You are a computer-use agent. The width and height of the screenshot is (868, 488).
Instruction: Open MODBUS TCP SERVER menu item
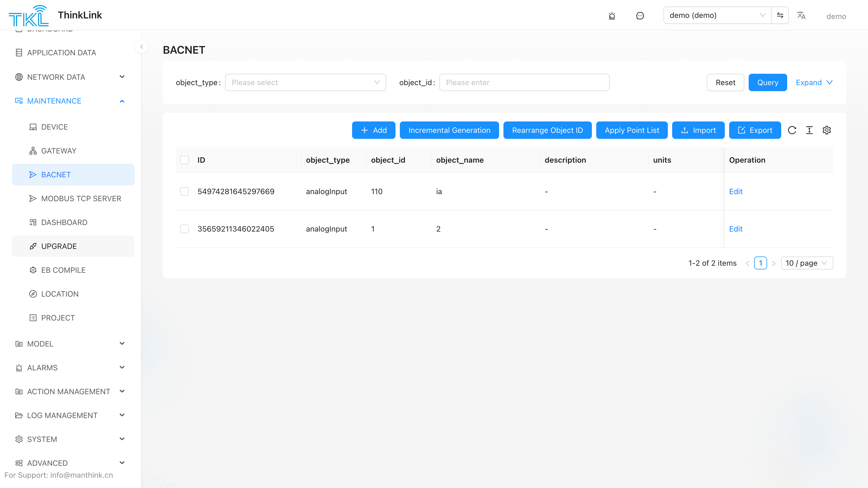pyautogui.click(x=73, y=199)
